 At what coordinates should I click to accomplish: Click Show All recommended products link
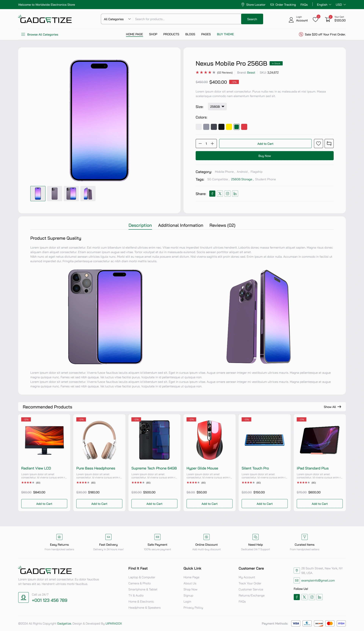(332, 407)
